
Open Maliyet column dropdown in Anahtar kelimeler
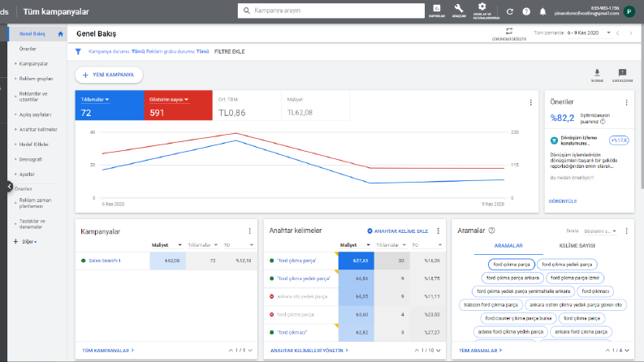[x=368, y=245]
